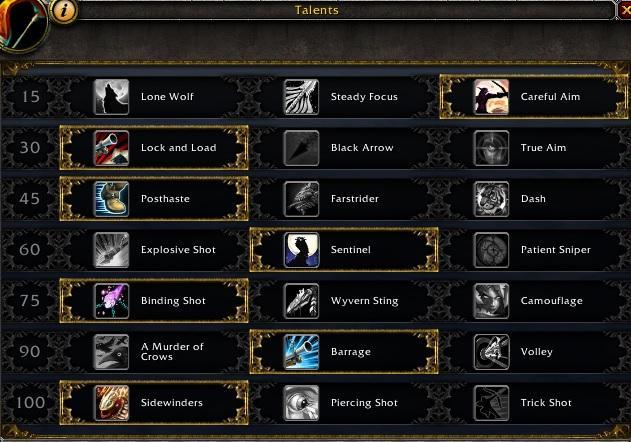Choose the Volley talent icon
The image size is (631, 442).
491,352
